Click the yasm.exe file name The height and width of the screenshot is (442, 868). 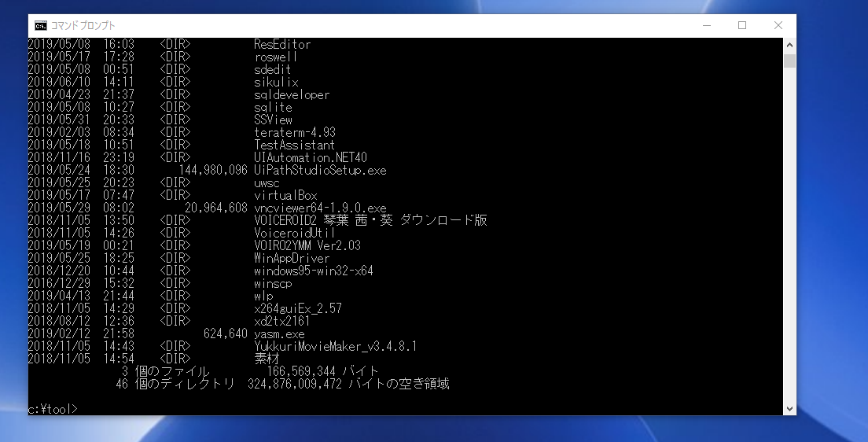click(x=279, y=334)
